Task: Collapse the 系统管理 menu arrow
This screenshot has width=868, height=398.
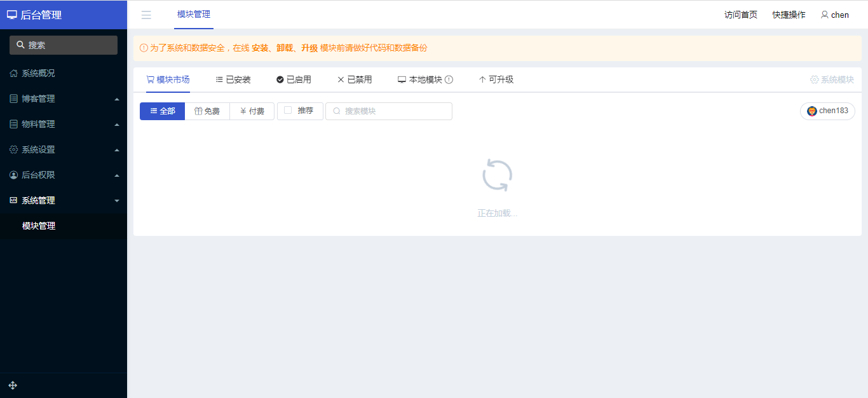Action: (x=116, y=201)
